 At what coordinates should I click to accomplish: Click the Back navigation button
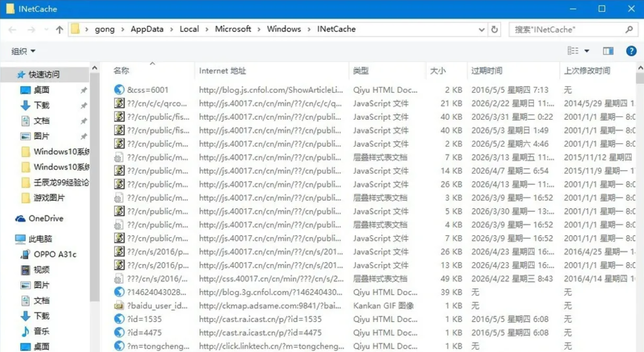tap(12, 29)
